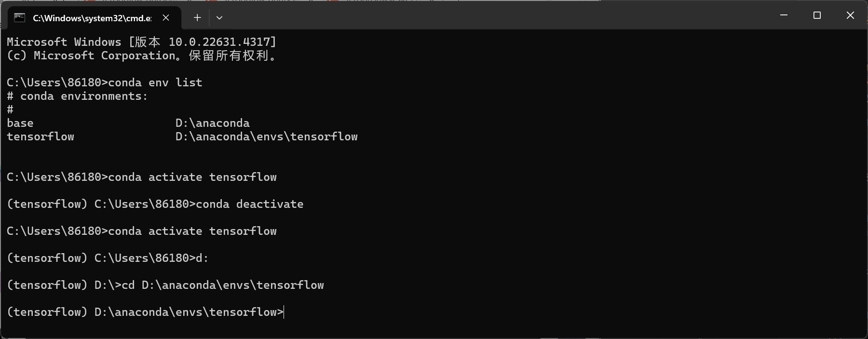Image resolution: width=868 pixels, height=339 pixels.
Task: Click the "d:" drive switch command
Action: pos(202,258)
